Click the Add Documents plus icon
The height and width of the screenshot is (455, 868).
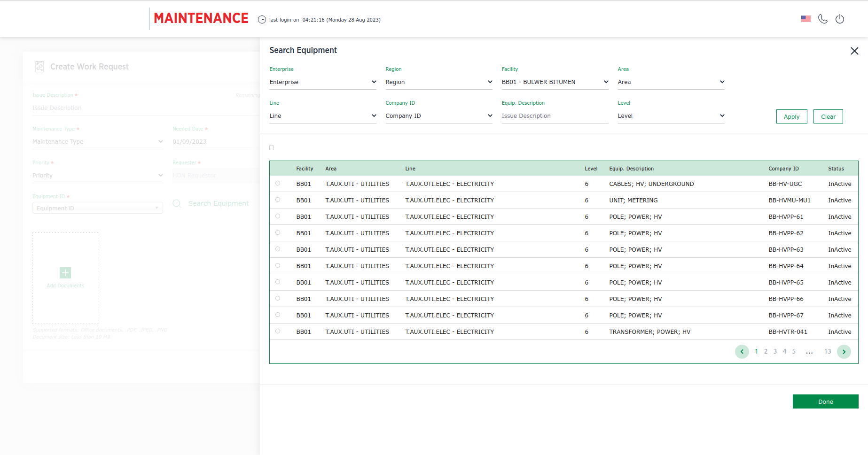pyautogui.click(x=65, y=273)
